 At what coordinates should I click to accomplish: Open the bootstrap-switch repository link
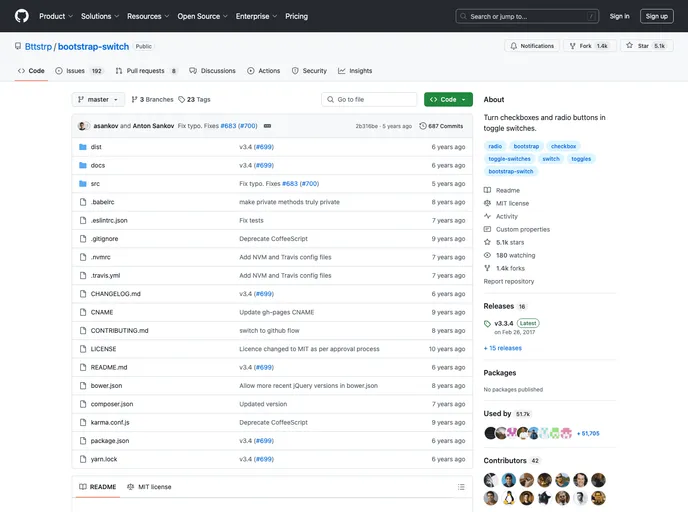click(x=93, y=47)
